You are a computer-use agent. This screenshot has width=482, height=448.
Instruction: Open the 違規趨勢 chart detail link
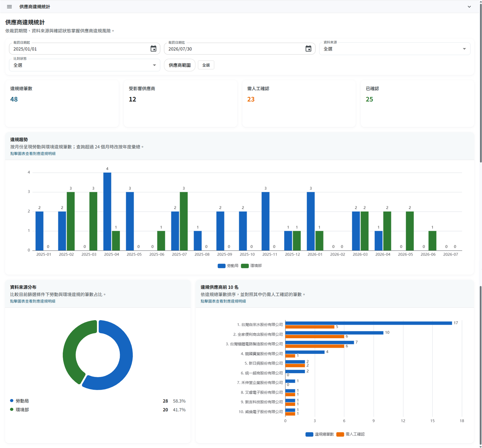click(33, 153)
